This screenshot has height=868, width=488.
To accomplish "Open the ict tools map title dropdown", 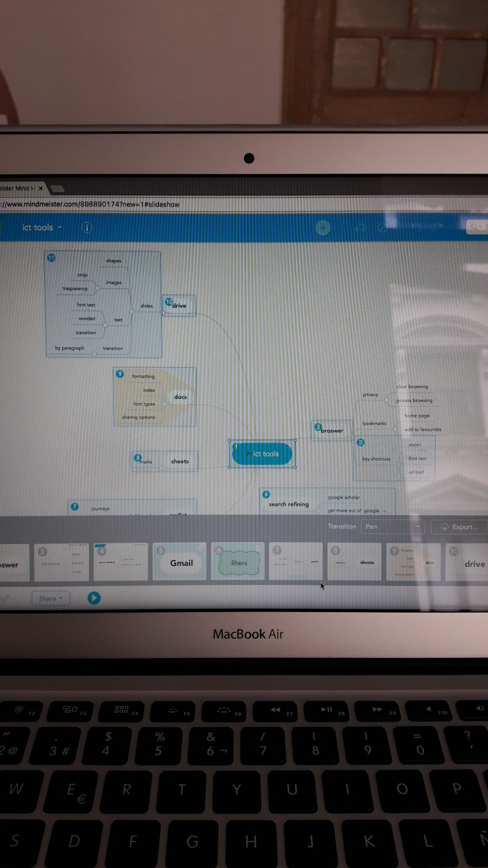I will point(42,227).
